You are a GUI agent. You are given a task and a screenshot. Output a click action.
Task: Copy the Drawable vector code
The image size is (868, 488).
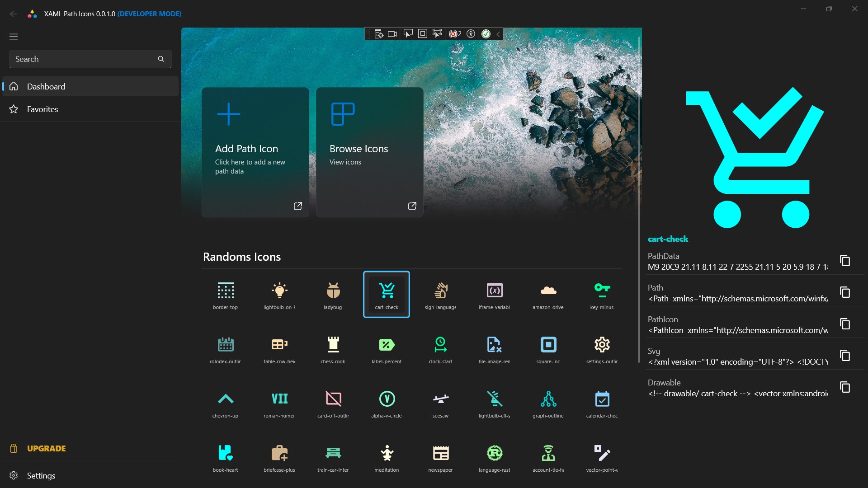[844, 387]
